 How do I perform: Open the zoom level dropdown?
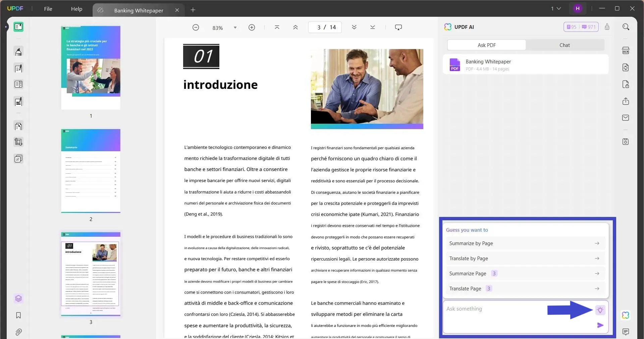pos(235,27)
